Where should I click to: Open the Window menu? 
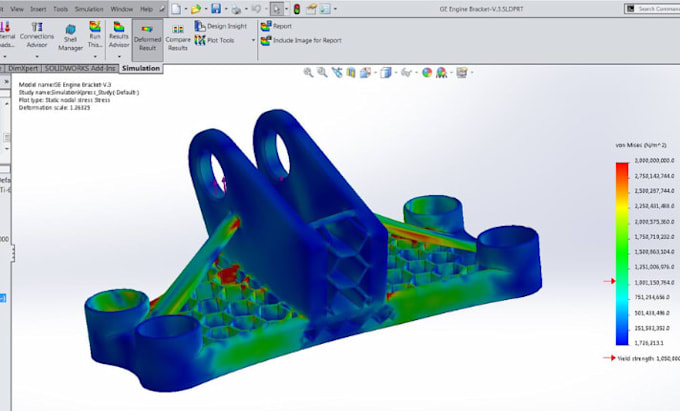pyautogui.click(x=121, y=9)
